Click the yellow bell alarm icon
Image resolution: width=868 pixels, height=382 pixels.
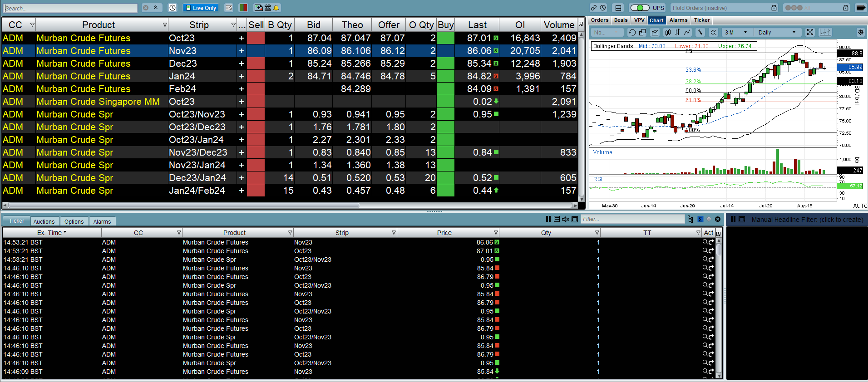276,8
